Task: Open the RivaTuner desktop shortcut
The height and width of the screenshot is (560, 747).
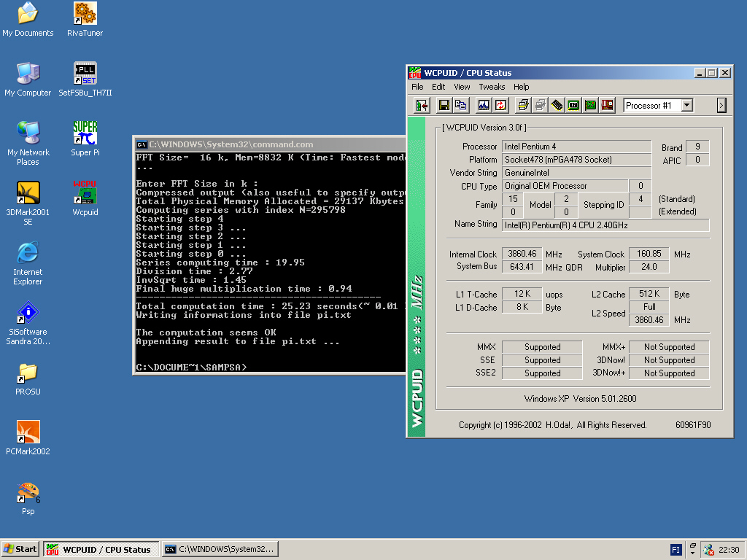Action: pyautogui.click(x=85, y=15)
